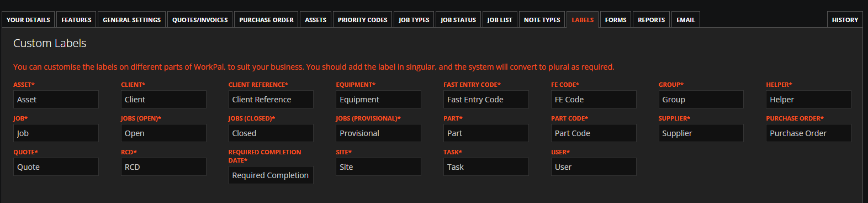Go to Note Types tab
The width and height of the screenshot is (868, 203).
(x=542, y=19)
